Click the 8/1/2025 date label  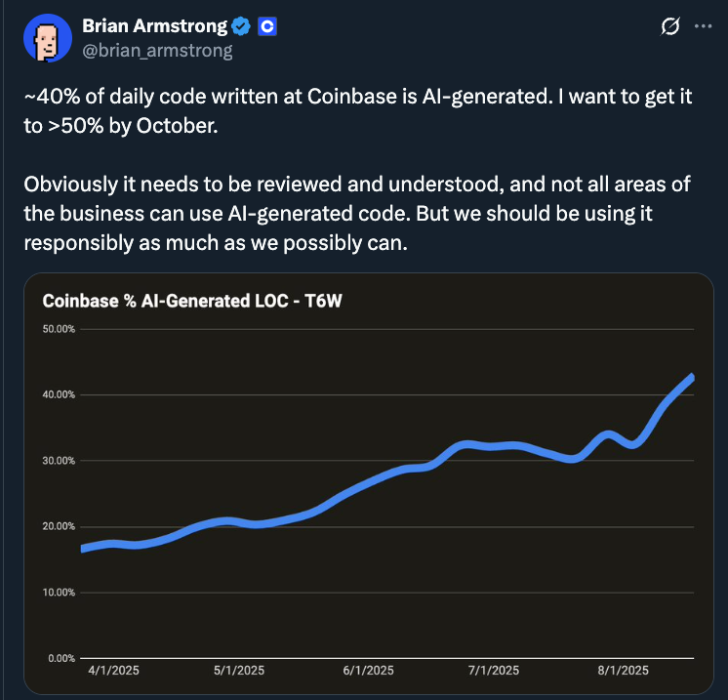click(x=622, y=671)
